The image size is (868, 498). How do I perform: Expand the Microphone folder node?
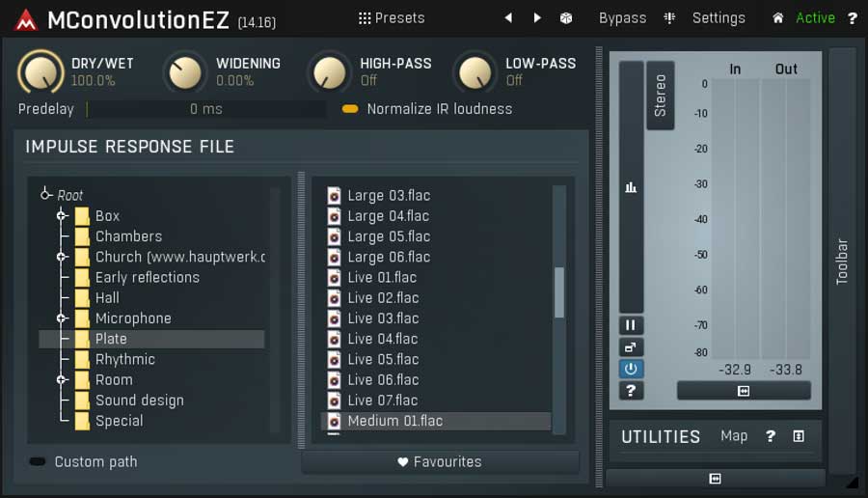click(62, 318)
